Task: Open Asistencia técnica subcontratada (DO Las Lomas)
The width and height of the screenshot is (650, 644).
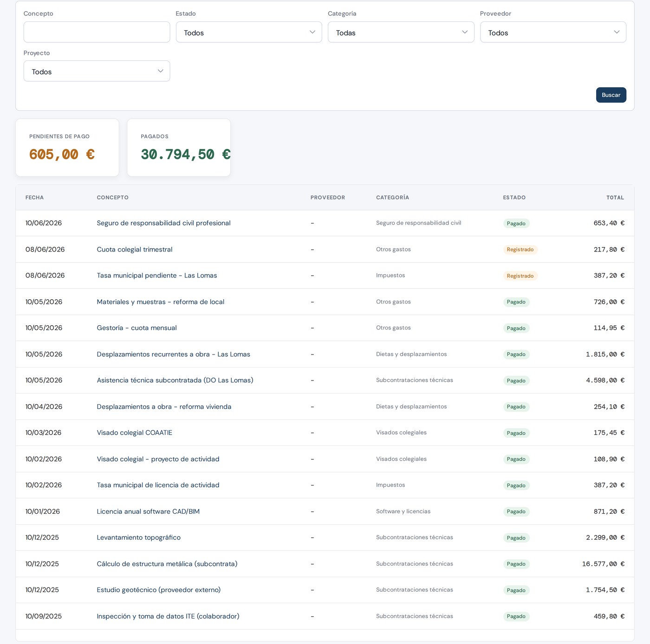Action: point(175,380)
